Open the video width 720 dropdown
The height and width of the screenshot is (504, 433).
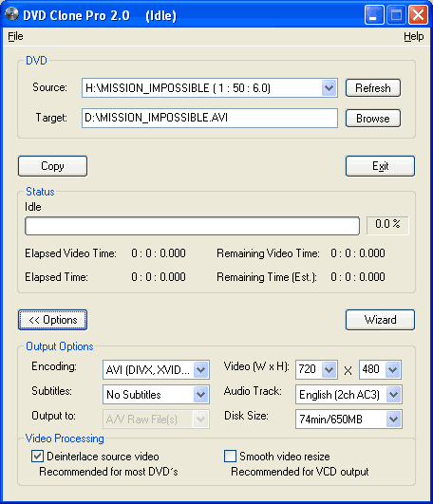point(316,369)
